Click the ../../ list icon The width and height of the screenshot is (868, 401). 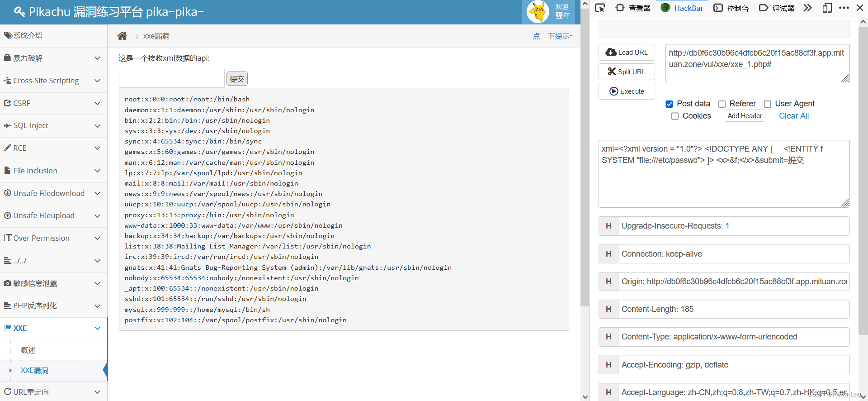pyautogui.click(x=7, y=260)
